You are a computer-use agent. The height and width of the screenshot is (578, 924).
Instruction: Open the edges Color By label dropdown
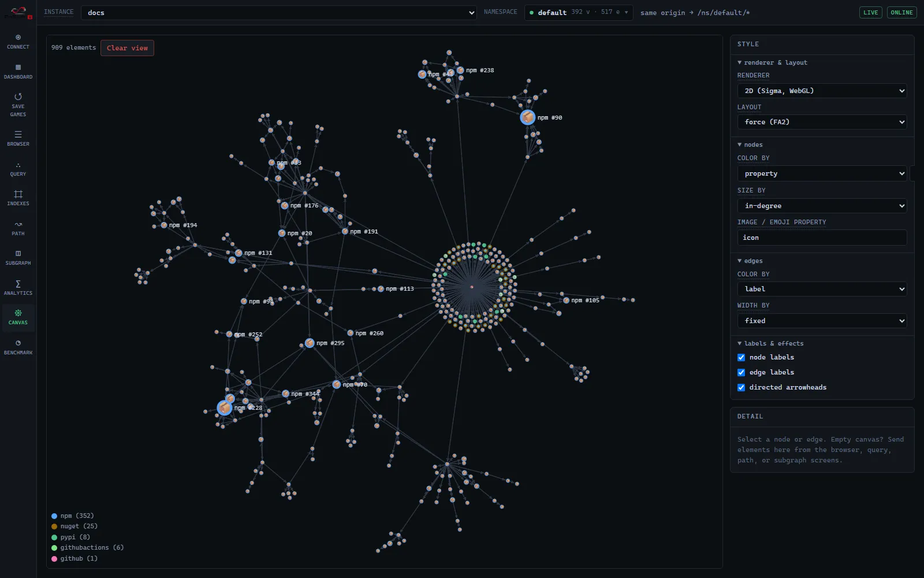(x=822, y=289)
